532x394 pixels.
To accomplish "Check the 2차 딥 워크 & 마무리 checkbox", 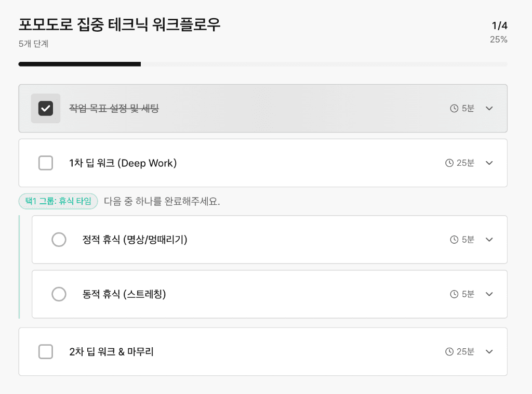I will [46, 351].
